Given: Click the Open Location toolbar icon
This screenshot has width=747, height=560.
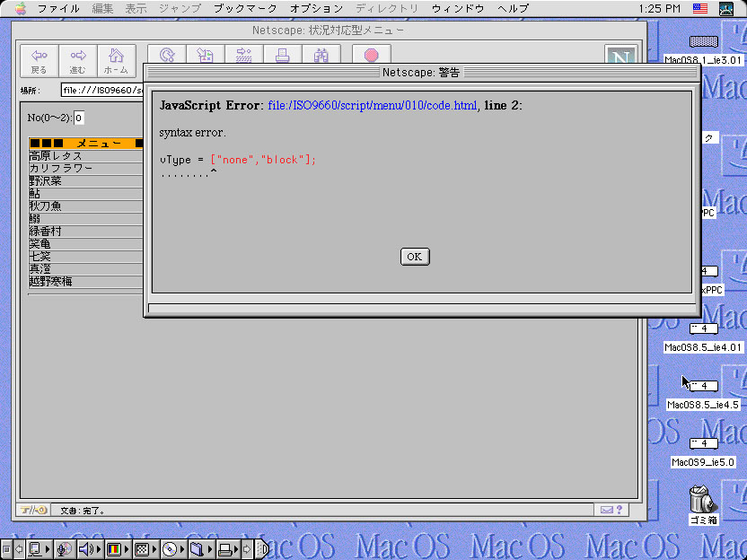Looking at the screenshot, I should click(244, 56).
